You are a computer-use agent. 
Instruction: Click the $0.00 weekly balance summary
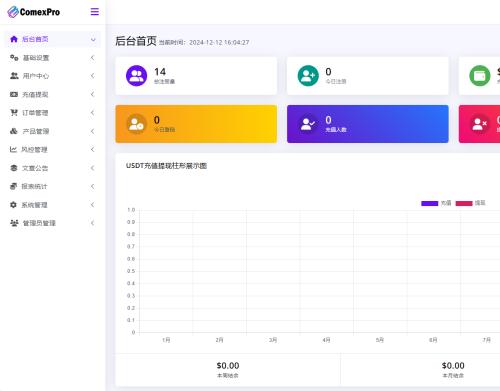tap(228, 370)
